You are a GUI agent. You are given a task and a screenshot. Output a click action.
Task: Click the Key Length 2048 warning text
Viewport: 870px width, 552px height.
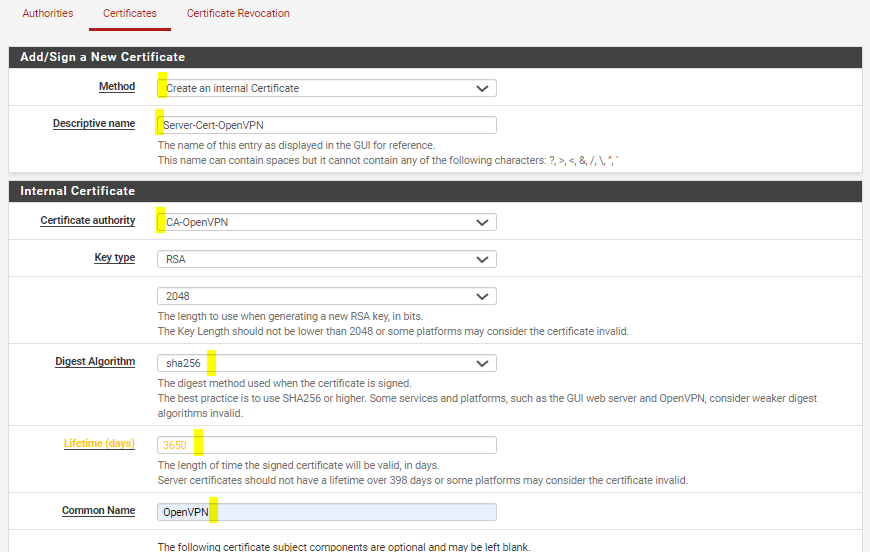tap(393, 331)
